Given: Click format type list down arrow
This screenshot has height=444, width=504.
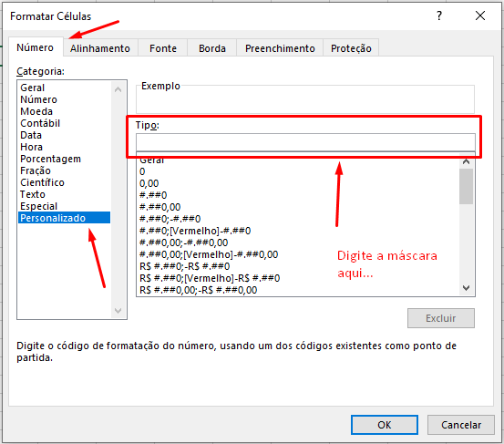Looking at the screenshot, I should point(466,288).
